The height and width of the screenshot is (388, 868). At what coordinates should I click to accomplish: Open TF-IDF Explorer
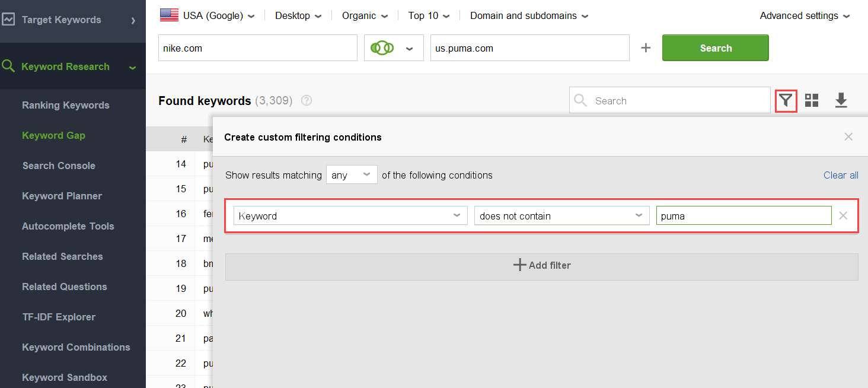tap(59, 317)
